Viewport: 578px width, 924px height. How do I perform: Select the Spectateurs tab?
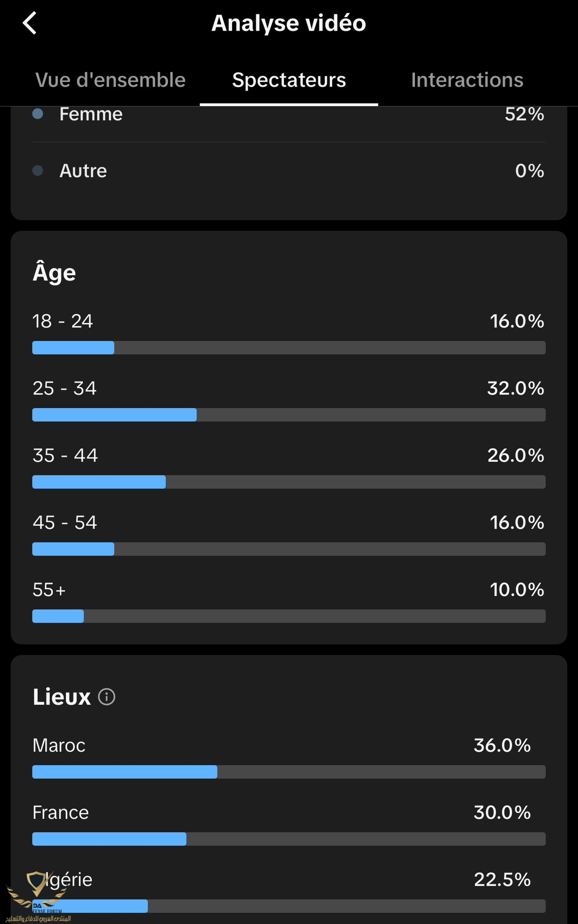point(289,80)
